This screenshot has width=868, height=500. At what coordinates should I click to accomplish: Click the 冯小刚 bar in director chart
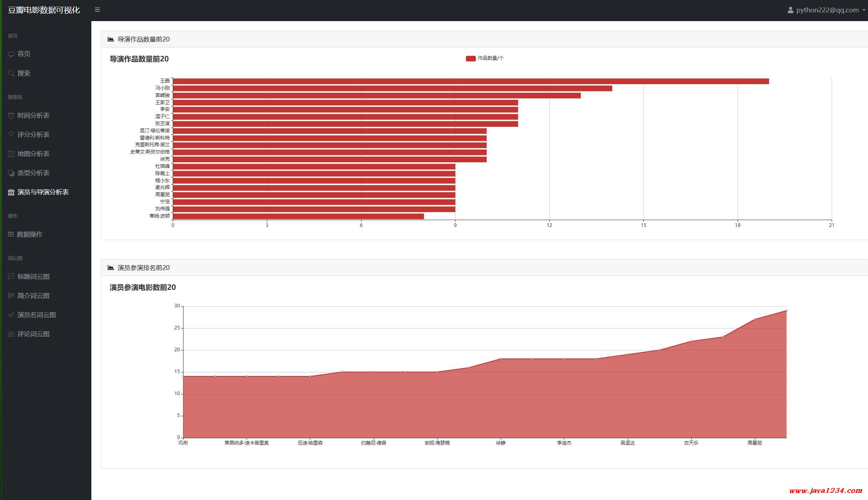[x=392, y=89]
